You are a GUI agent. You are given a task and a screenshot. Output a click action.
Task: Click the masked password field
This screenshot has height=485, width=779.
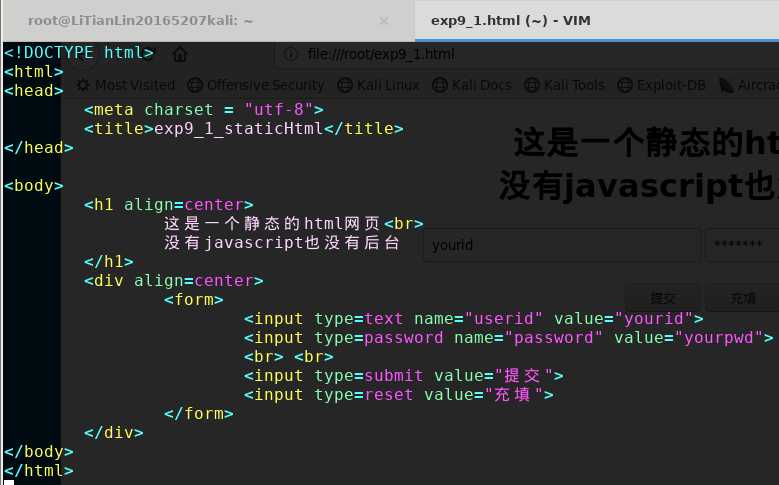(x=742, y=245)
